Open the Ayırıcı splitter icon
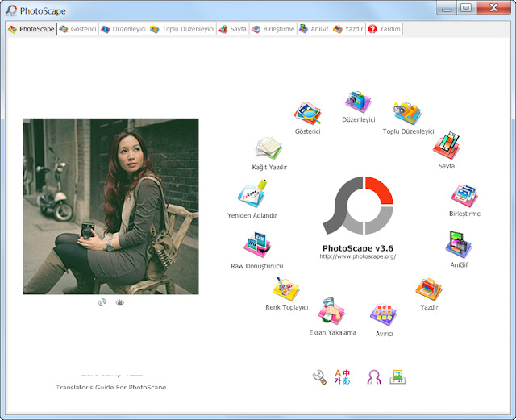The width and height of the screenshot is (516, 420). (x=384, y=315)
